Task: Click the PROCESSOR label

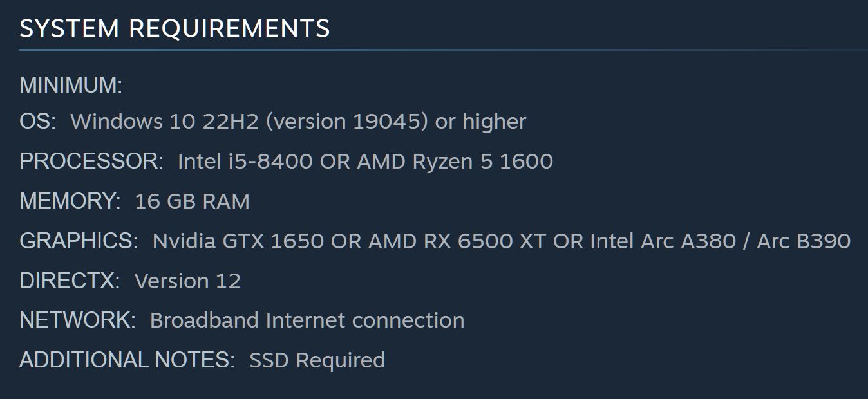Action: click(91, 161)
